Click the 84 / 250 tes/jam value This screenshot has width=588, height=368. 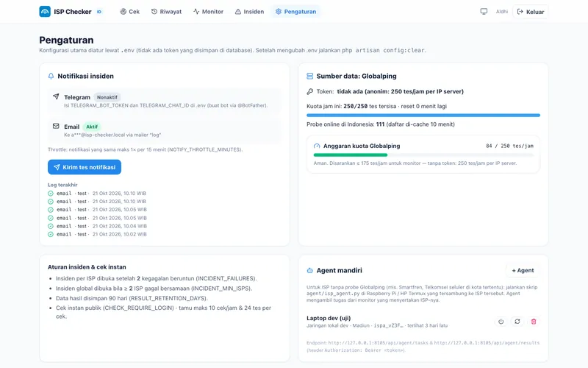click(509, 146)
